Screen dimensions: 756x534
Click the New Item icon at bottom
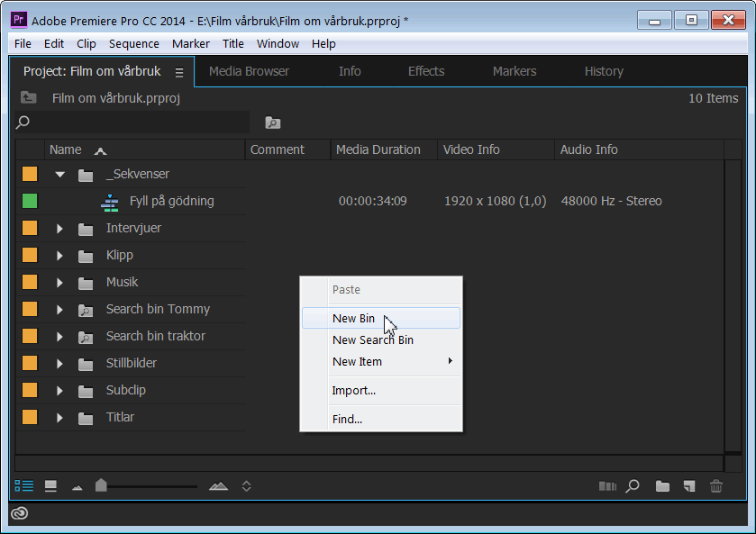(x=689, y=486)
